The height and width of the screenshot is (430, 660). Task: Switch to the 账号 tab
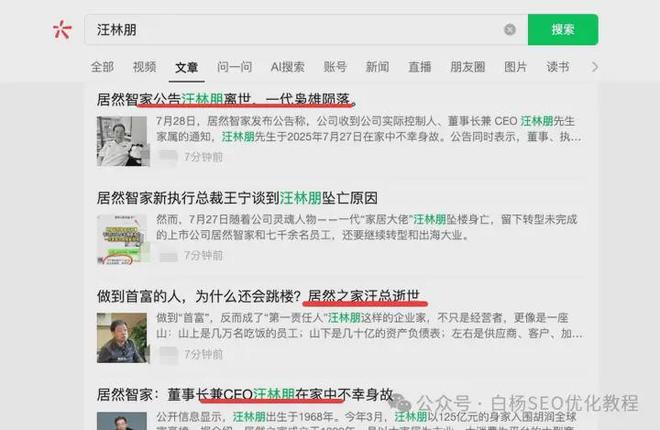tap(335, 67)
